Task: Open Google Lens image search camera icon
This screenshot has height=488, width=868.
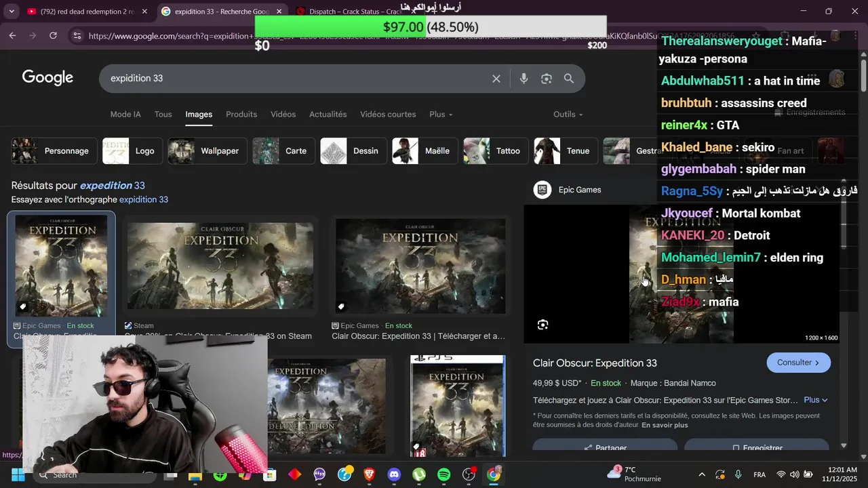Action: (x=547, y=79)
